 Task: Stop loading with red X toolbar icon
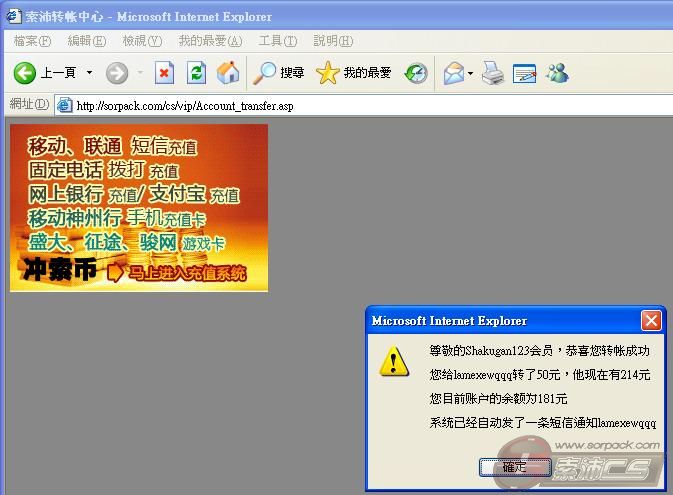click(164, 73)
